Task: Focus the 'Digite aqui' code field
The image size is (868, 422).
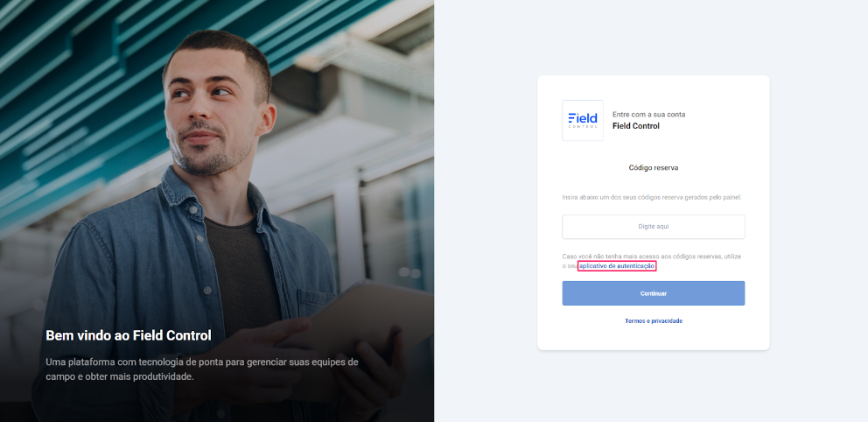Action: pyautogui.click(x=654, y=227)
